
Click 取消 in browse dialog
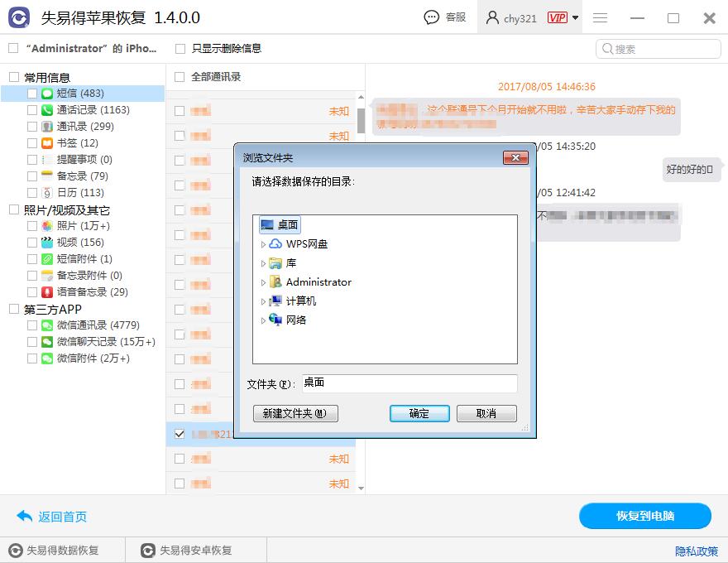[486, 413]
